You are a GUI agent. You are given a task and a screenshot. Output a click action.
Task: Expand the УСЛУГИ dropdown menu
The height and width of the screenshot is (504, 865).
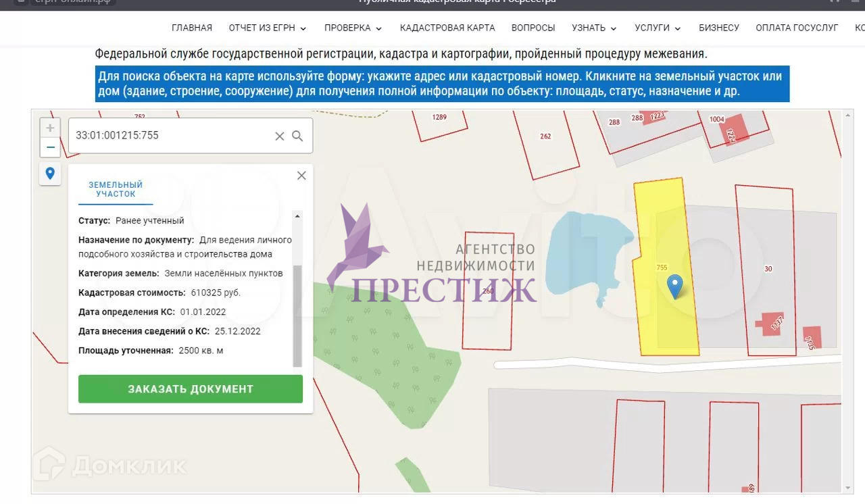pos(658,28)
